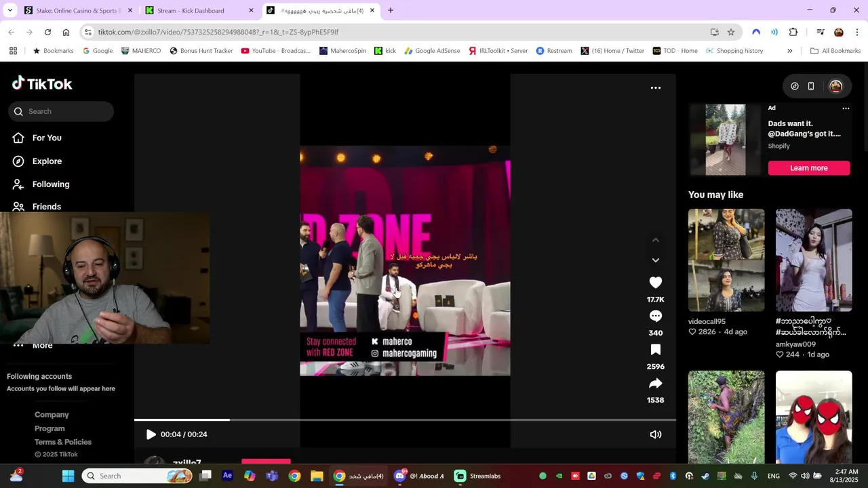This screenshot has width=868, height=488.
Task: Open the videocall95 suggested video thumbnail
Action: 726,260
